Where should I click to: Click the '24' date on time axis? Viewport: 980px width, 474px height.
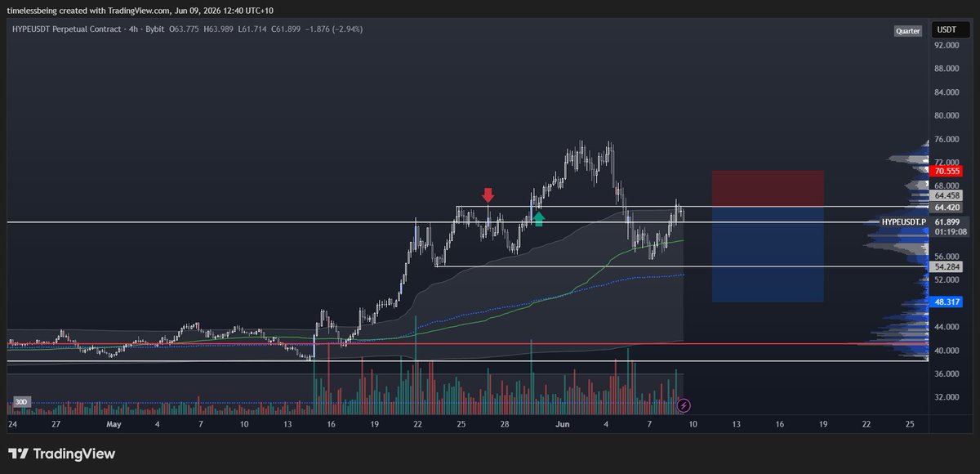coord(12,425)
